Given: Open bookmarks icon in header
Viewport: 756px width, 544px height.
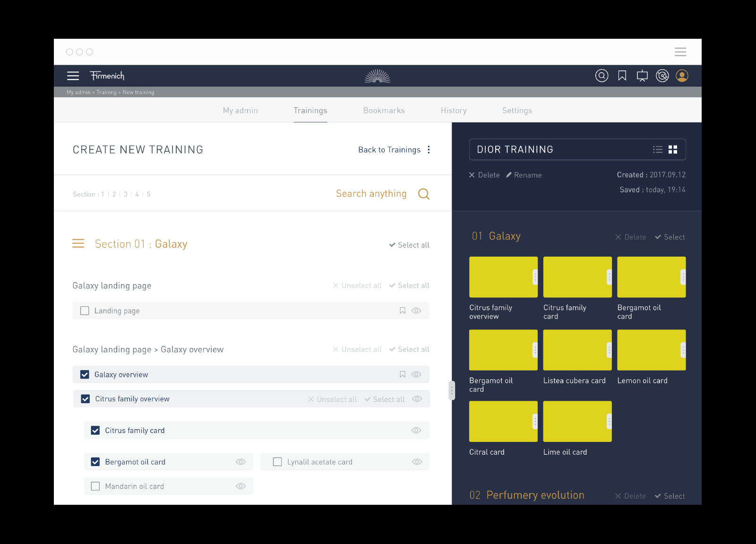Looking at the screenshot, I should pyautogui.click(x=622, y=76).
